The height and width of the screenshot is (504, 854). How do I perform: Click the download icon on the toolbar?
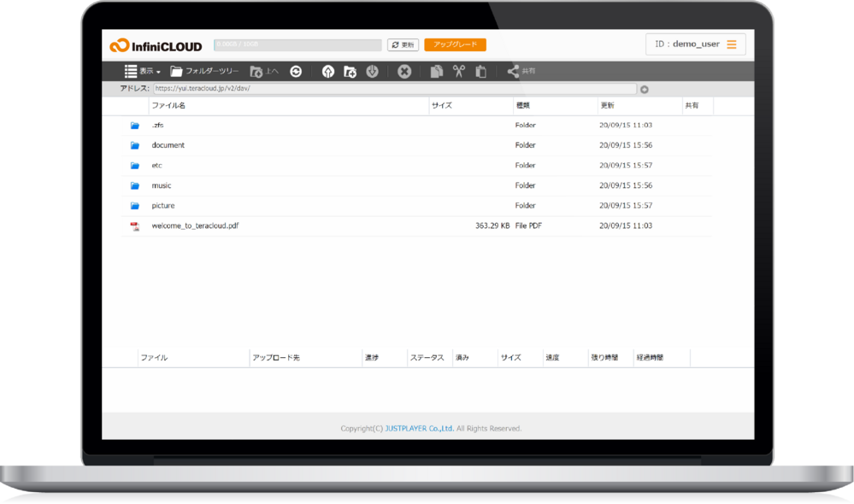point(372,71)
